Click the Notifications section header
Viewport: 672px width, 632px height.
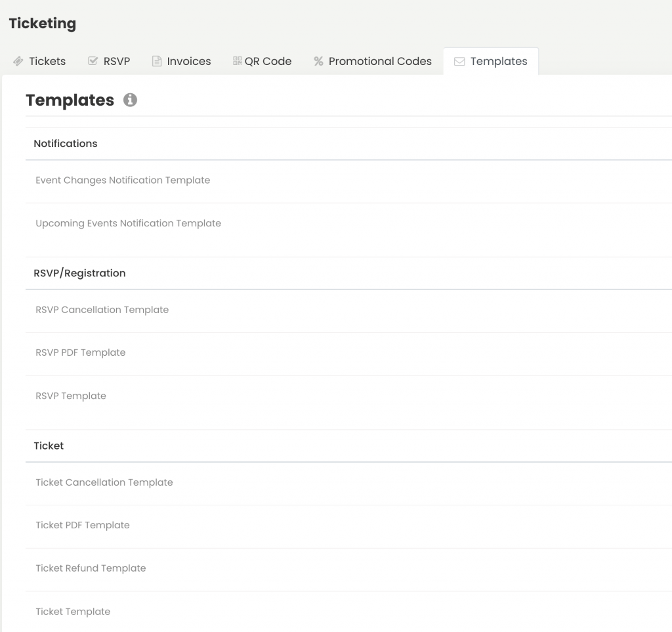coord(66,144)
